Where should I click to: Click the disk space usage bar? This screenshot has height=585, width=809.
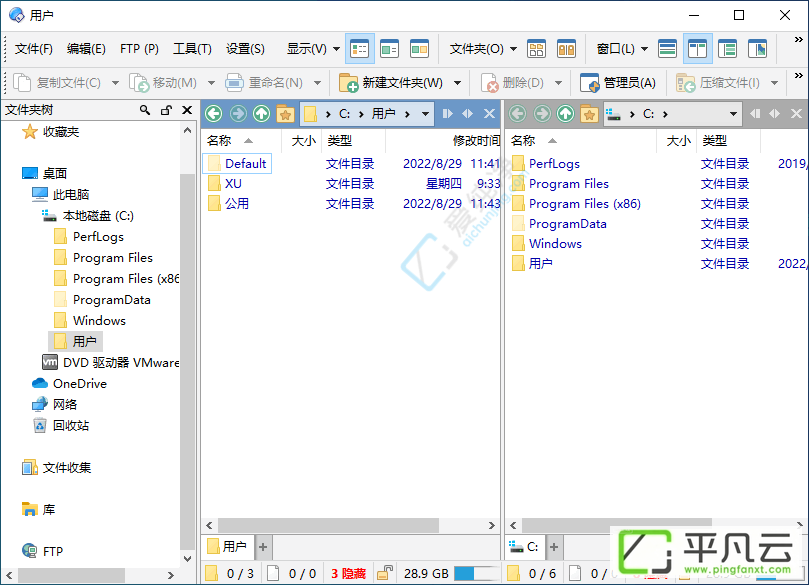(476, 573)
